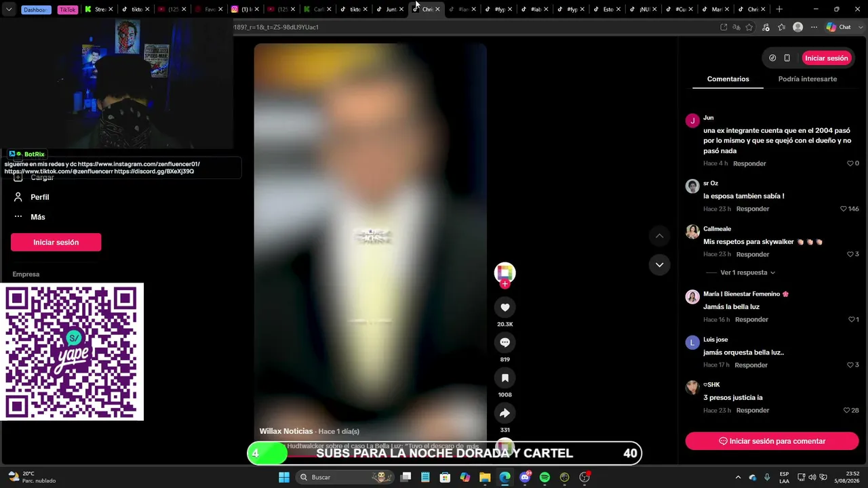
Task: Open the Copilot icon in the taskbar
Action: [465, 477]
